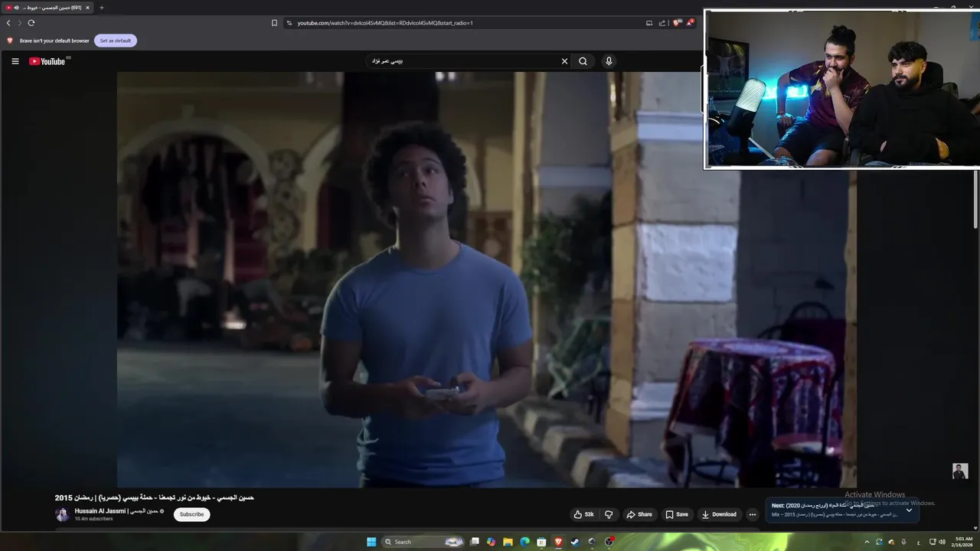The height and width of the screenshot is (551, 980).
Task: Open Steam from the taskbar
Action: pos(575,542)
